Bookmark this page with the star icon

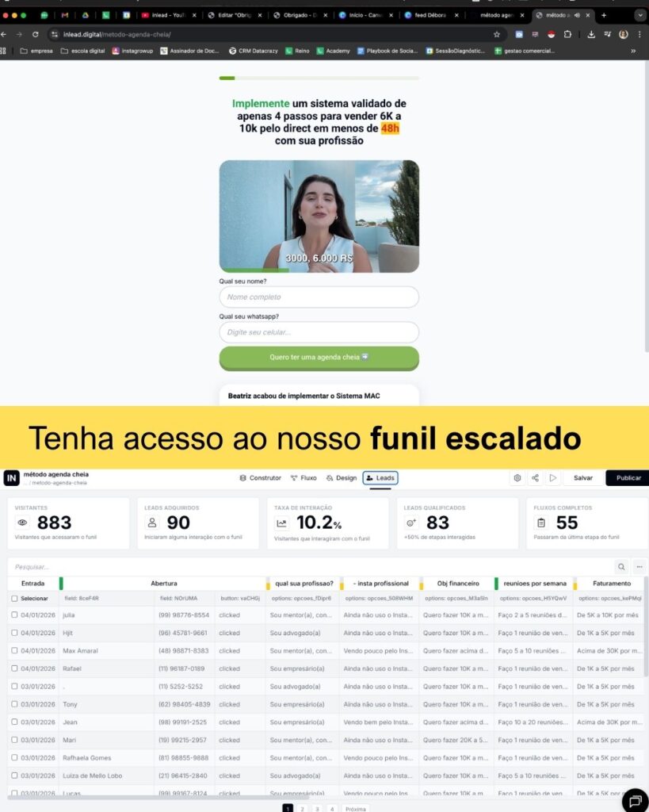click(x=497, y=35)
